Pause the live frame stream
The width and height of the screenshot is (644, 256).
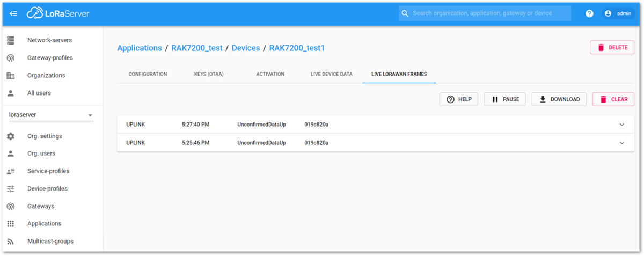tap(505, 99)
